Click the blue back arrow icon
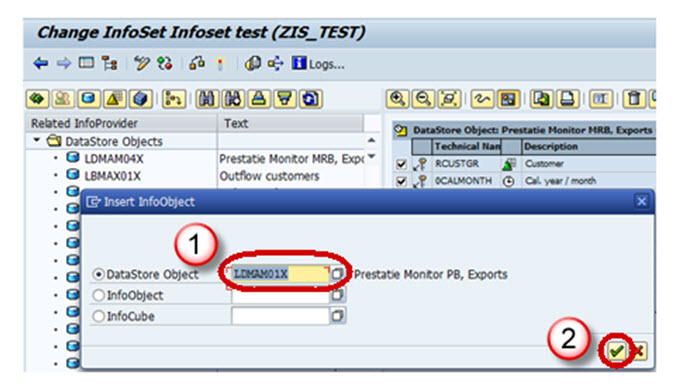674x388 pixels. tap(41, 64)
